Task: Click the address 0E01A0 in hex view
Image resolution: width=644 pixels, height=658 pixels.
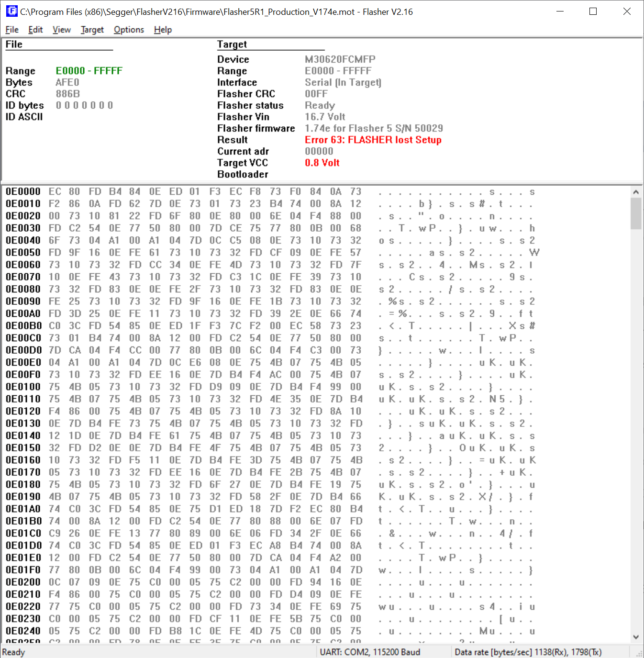Action: point(23,509)
